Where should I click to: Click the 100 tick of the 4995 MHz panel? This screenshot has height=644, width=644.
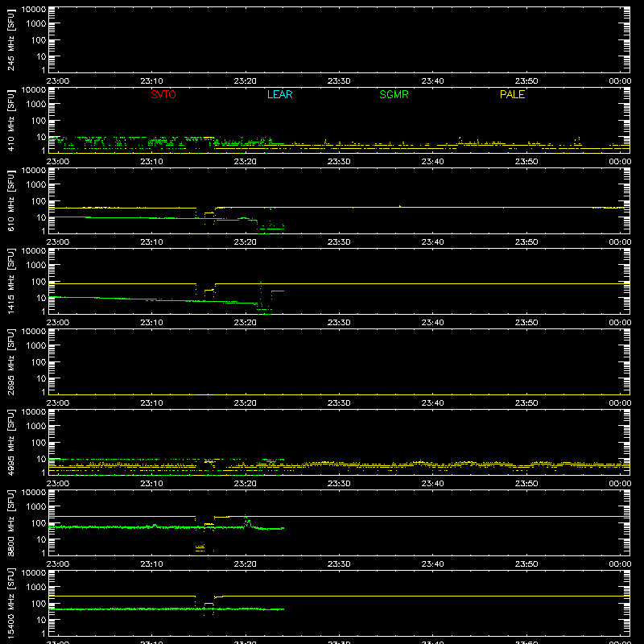pos(39,443)
